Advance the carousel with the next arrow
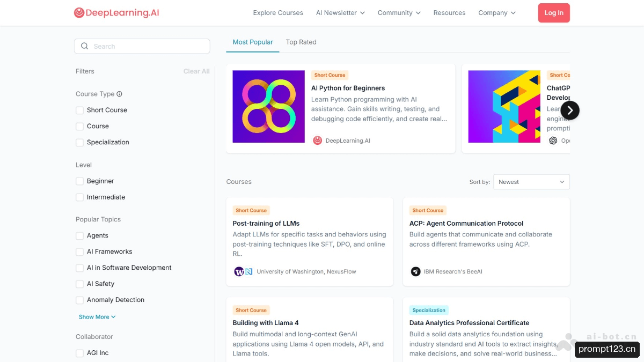The image size is (644, 362). click(x=570, y=110)
